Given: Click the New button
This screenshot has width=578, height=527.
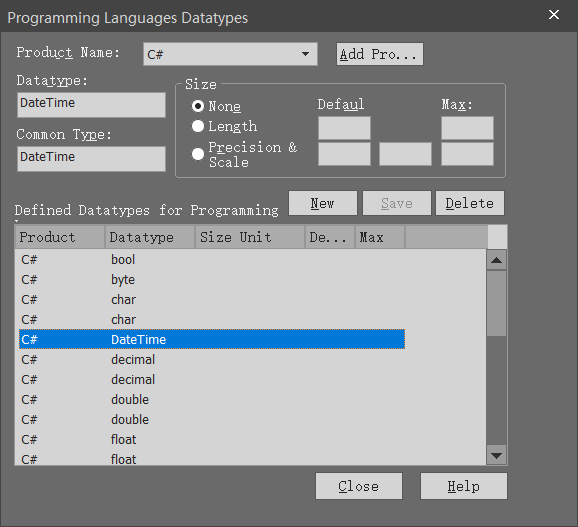Looking at the screenshot, I should 323,203.
